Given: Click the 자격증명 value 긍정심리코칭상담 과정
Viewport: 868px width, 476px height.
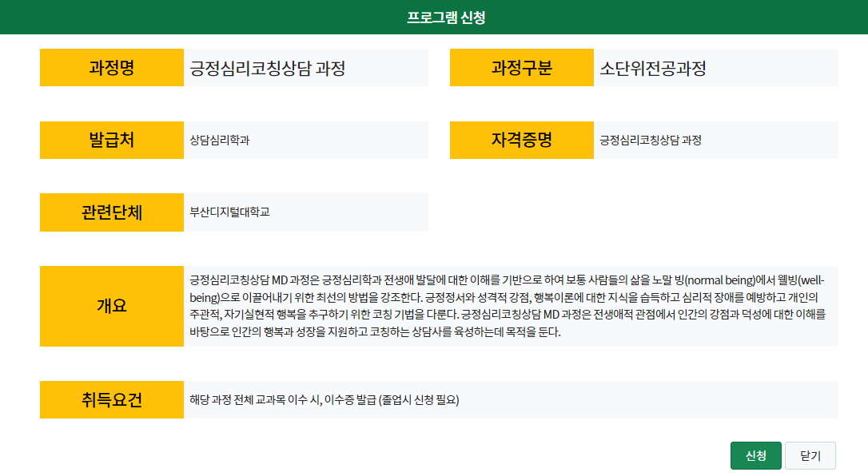Looking at the screenshot, I should (651, 140).
